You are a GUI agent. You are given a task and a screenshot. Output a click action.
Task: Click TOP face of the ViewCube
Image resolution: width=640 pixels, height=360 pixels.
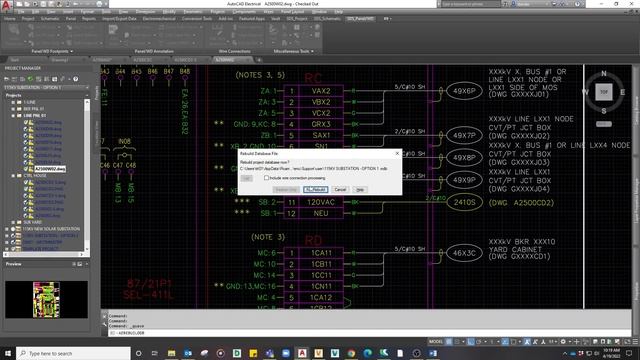coord(604,92)
